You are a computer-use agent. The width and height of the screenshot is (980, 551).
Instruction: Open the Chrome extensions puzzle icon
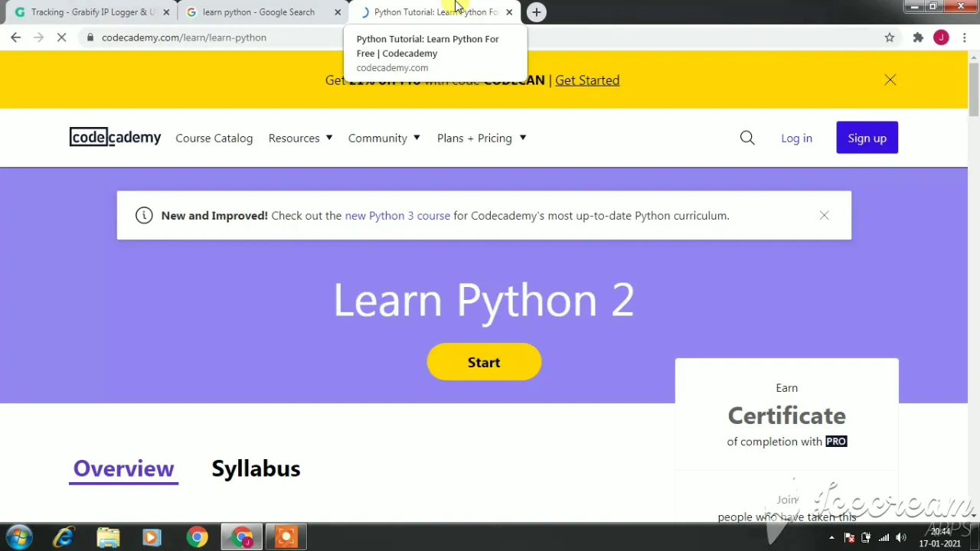[x=918, y=37]
